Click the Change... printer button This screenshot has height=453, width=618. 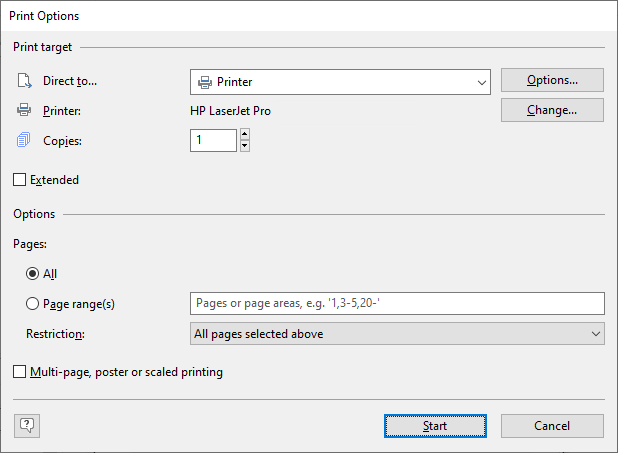coord(552,110)
